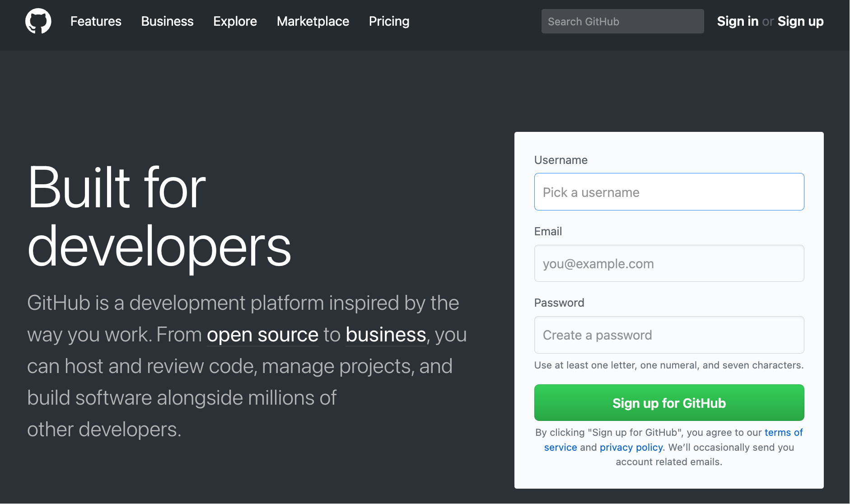Go to the Business nav item

167,21
